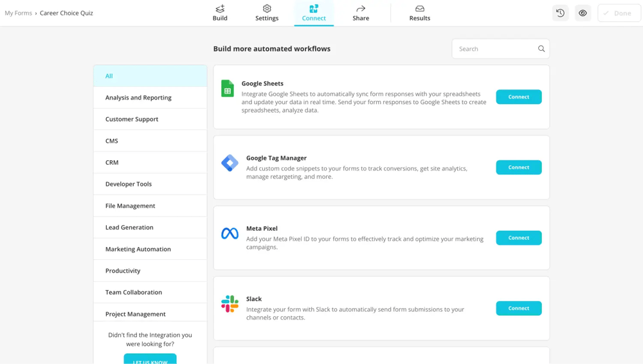This screenshot has width=643, height=364.
Task: Switch to the Settings tab
Action: click(267, 13)
